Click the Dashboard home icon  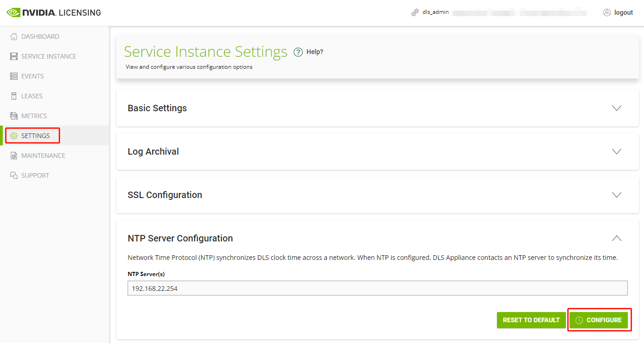[x=14, y=36]
